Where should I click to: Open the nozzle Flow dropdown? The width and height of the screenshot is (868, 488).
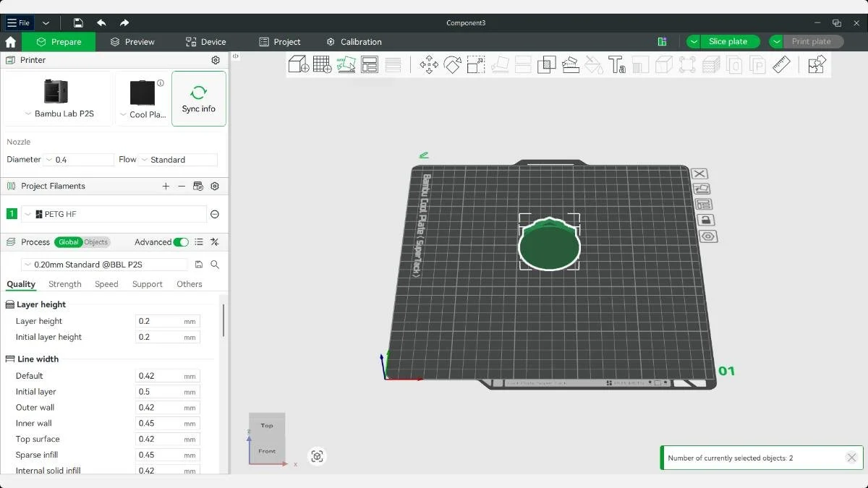178,160
